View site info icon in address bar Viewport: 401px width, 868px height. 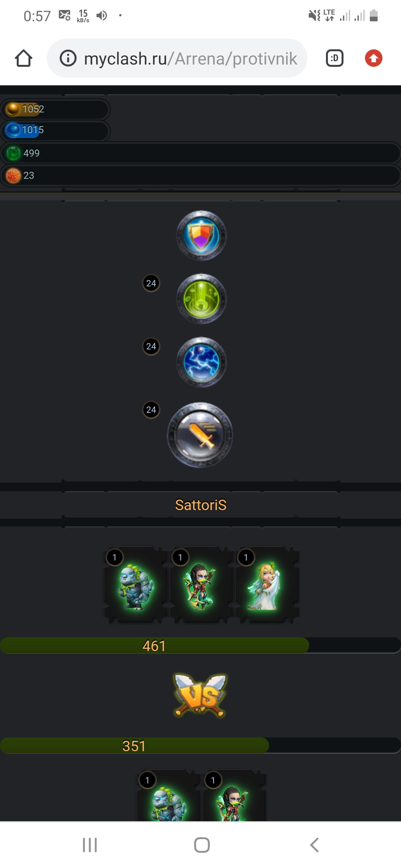click(68, 58)
